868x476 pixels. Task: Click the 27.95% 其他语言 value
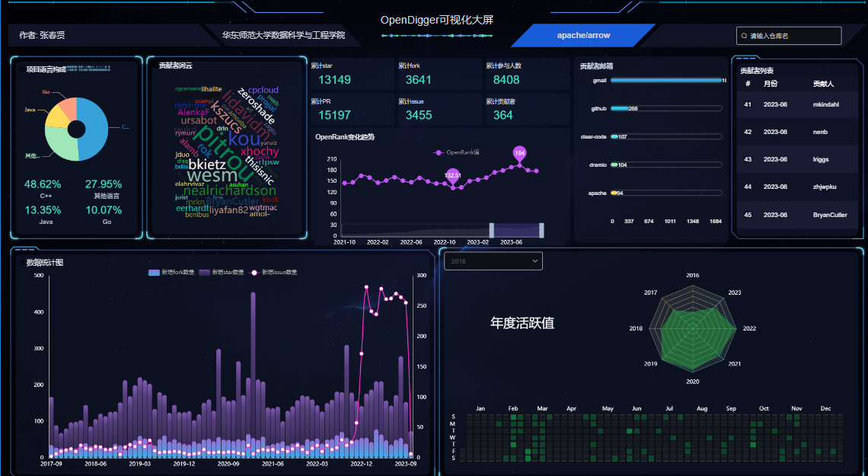[104, 184]
